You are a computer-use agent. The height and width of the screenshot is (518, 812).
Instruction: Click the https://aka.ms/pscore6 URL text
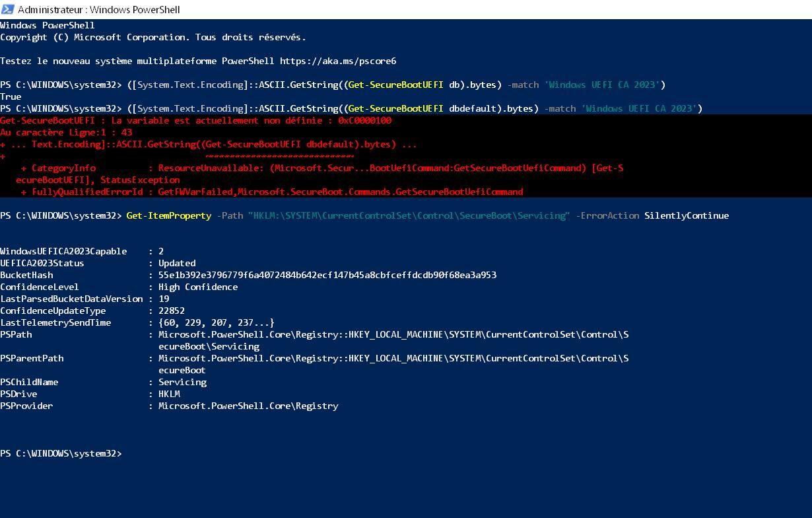pyautogui.click(x=338, y=61)
